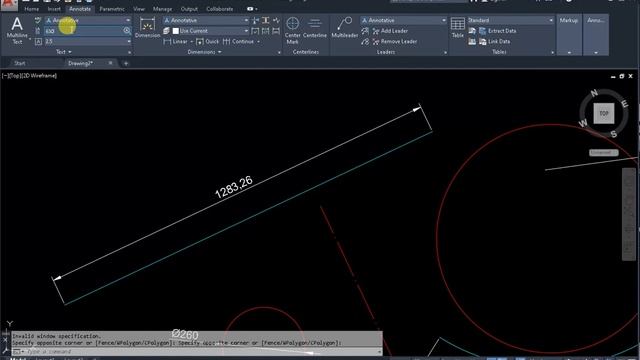Switch to the Parametric ribbon tab

[112, 9]
